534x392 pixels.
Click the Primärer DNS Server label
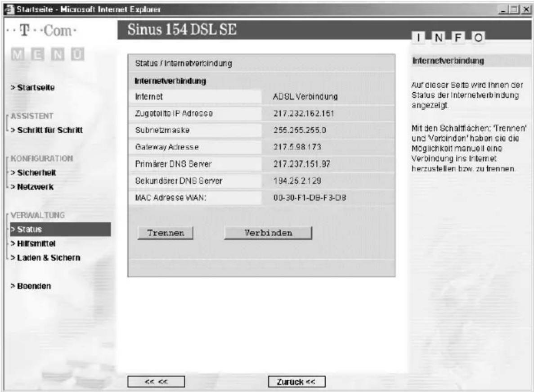(x=173, y=164)
